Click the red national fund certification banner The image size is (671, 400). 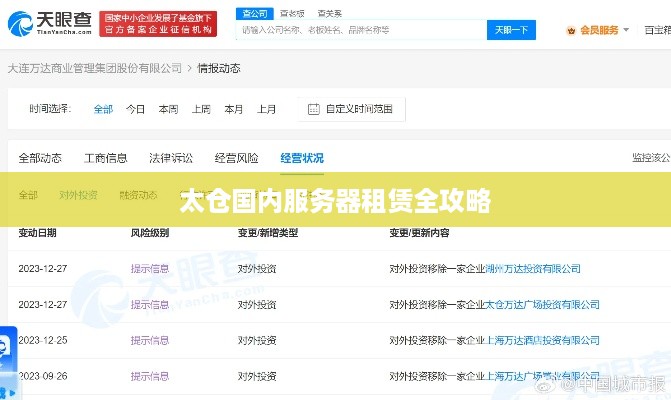pos(158,24)
